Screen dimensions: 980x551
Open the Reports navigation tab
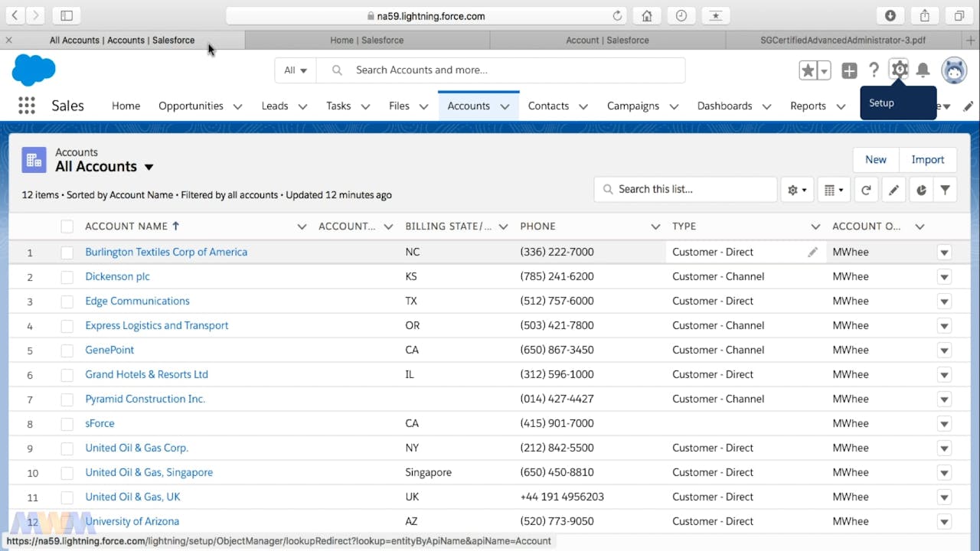(x=808, y=106)
